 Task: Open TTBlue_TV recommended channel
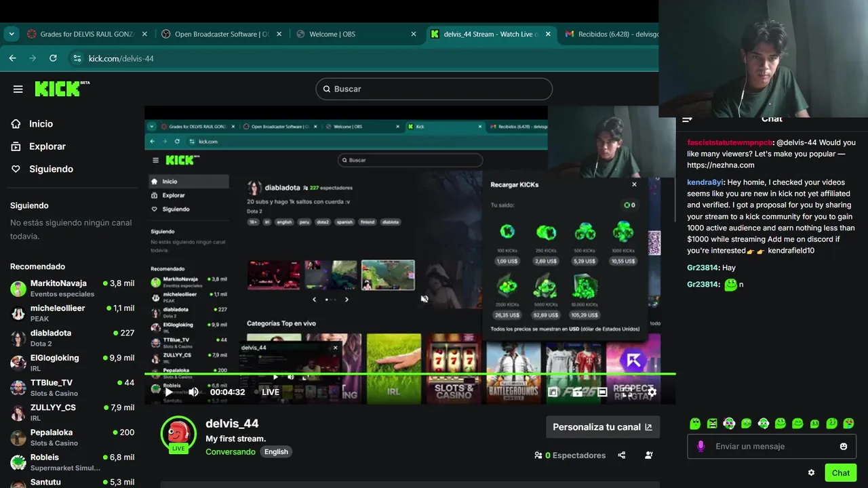pos(72,388)
